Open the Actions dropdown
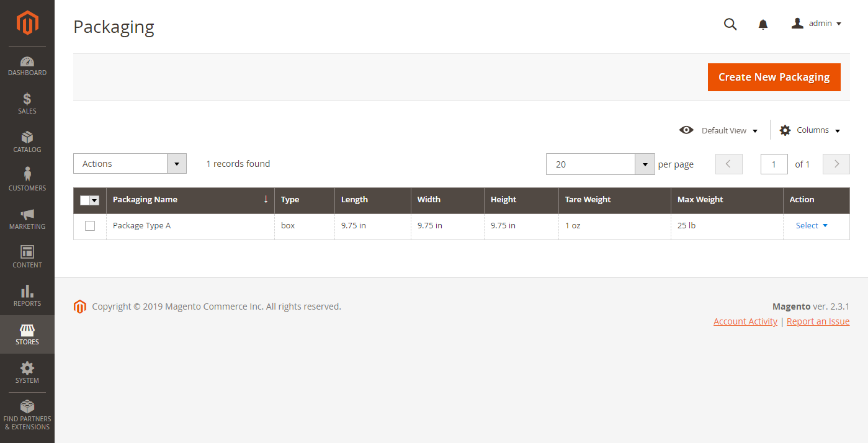The image size is (868, 443). 130,164
